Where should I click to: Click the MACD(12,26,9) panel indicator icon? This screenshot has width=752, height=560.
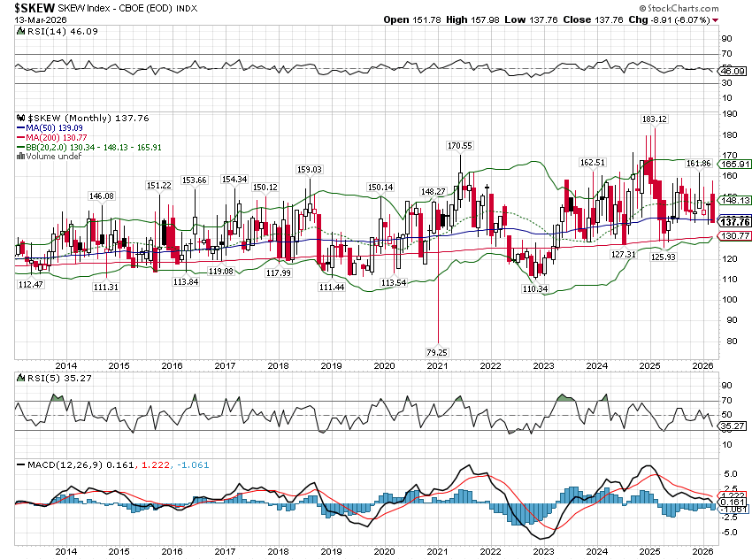point(19,464)
